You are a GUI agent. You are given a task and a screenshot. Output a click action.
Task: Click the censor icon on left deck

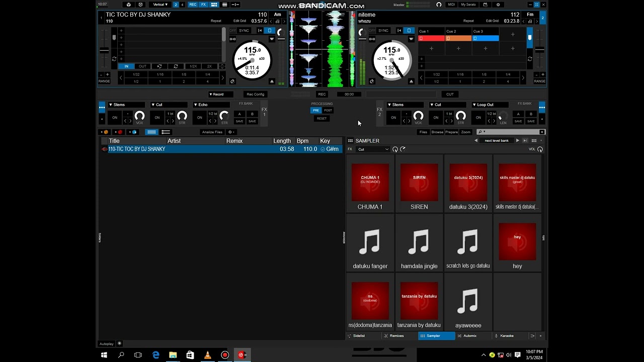click(232, 81)
